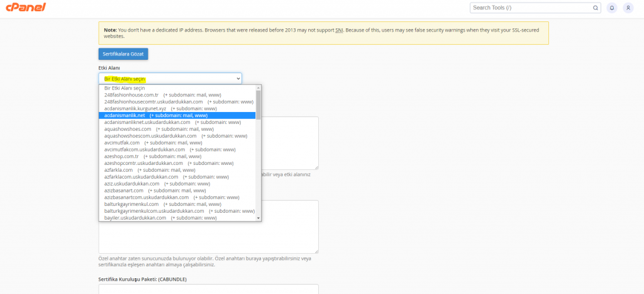Select azizbasanartcom.uskudardukkan.com option

click(x=177, y=198)
